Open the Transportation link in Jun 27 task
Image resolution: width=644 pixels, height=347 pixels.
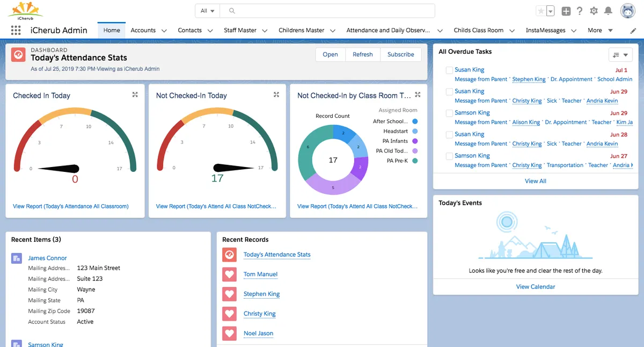point(565,165)
